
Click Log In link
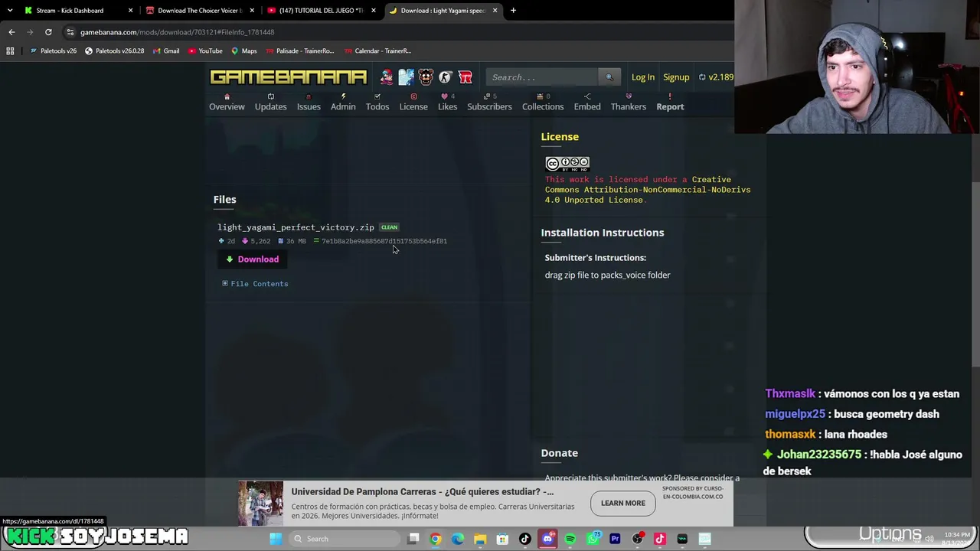point(643,77)
